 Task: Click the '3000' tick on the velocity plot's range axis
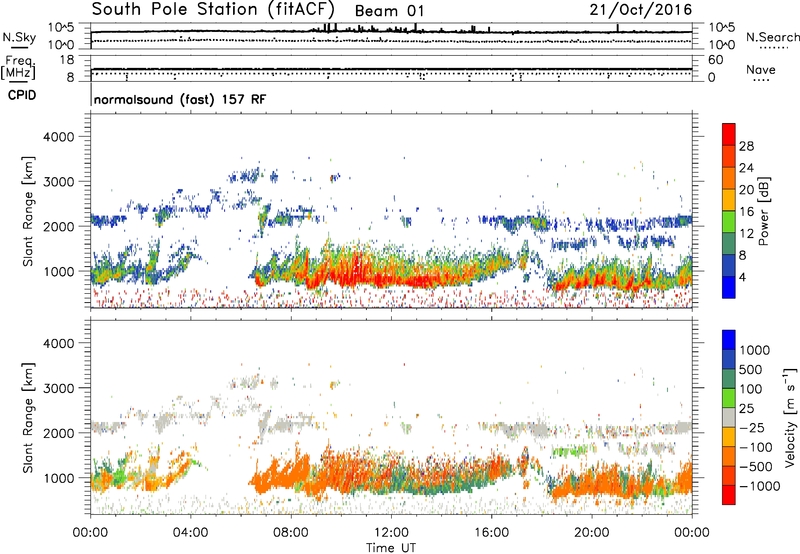58,388
